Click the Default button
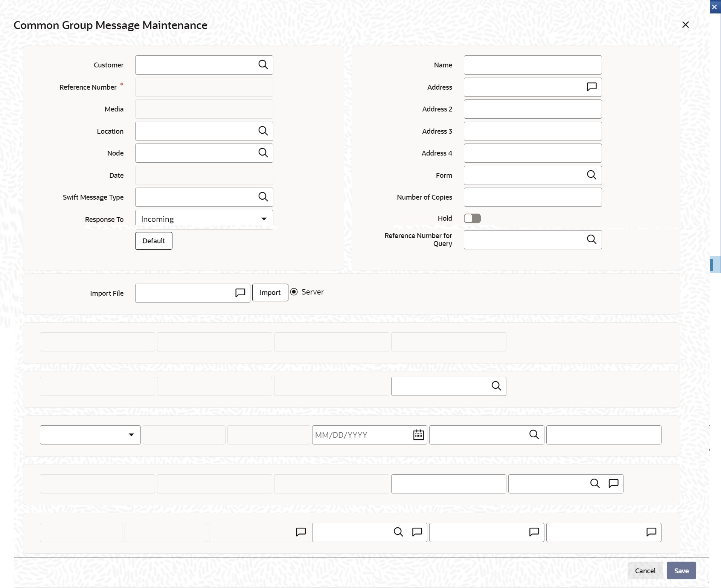721x588 pixels. 154,241
